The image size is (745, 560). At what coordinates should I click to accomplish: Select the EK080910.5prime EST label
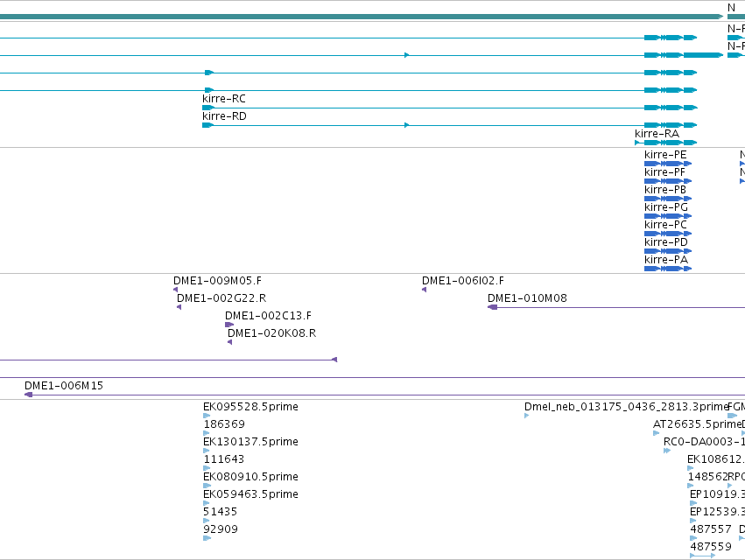point(250,477)
